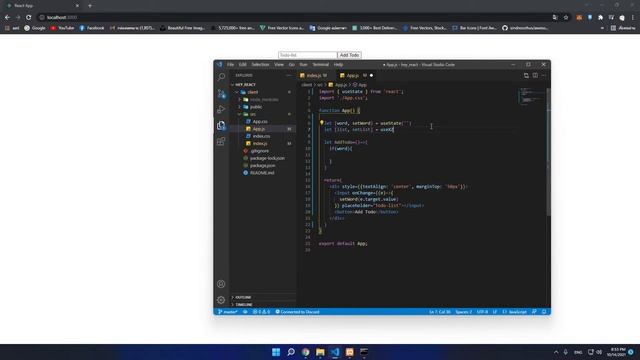Open App.css in the Explorer tree
Screen dimensions: 640x360
[x=259, y=122]
